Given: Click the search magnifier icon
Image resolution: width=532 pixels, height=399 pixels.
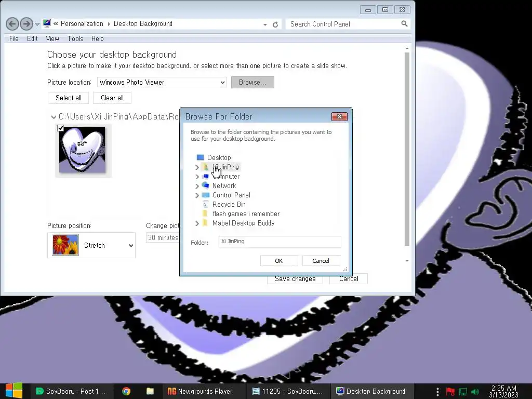Looking at the screenshot, I should (404, 24).
